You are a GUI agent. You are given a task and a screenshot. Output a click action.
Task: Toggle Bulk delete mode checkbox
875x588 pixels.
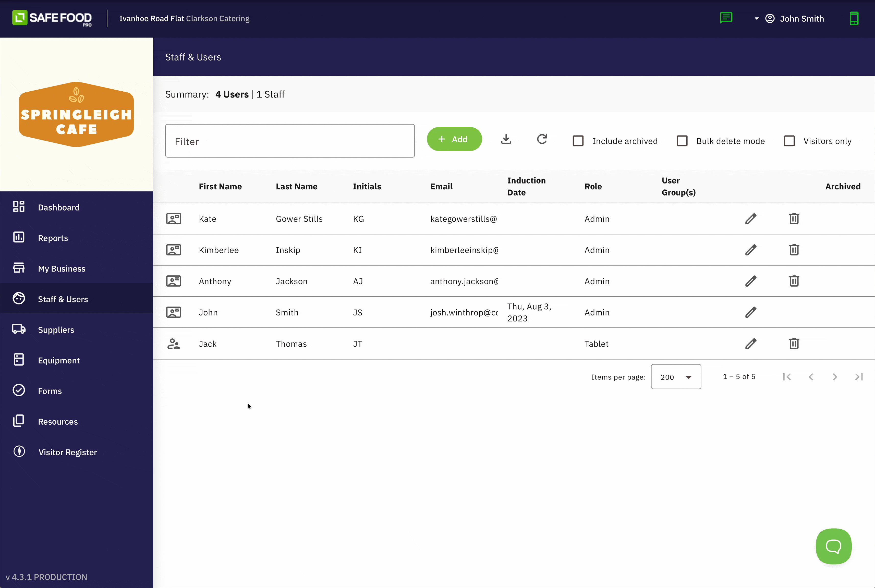pos(682,141)
